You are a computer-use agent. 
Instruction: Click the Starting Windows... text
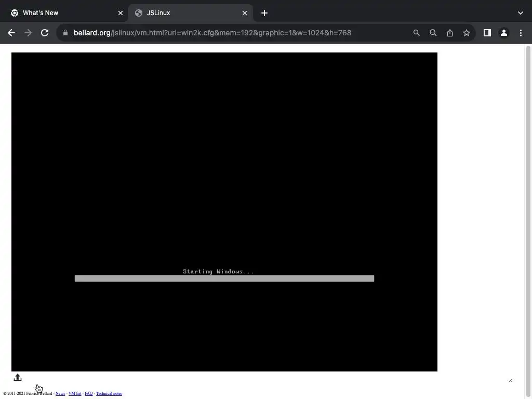click(x=218, y=271)
